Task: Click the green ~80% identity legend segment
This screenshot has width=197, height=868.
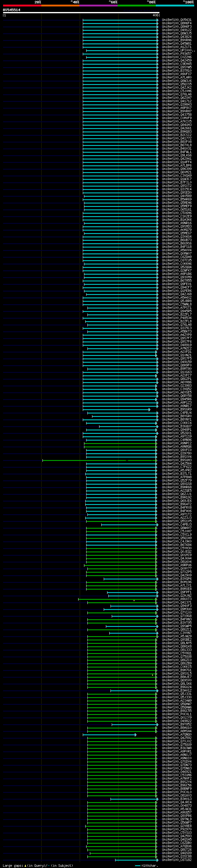Action: [x=137, y=6]
